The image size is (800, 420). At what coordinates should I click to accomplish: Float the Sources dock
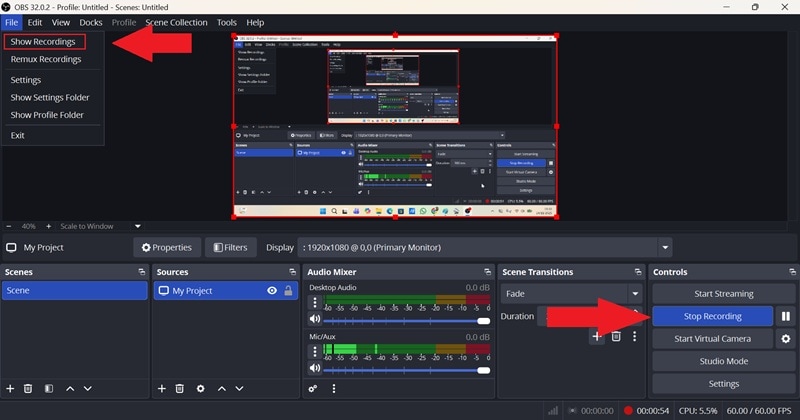pos(292,272)
